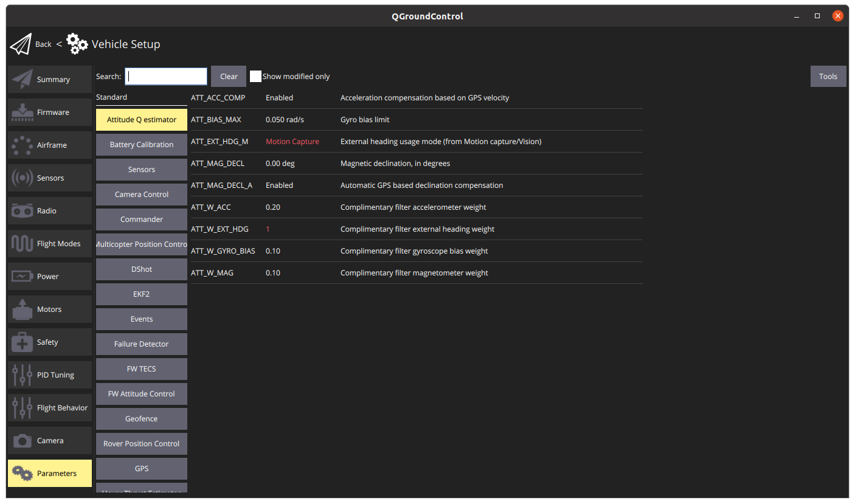Edit ATT_MAG_DECL 0.00 deg value
The height and width of the screenshot is (504, 855).
tap(280, 164)
